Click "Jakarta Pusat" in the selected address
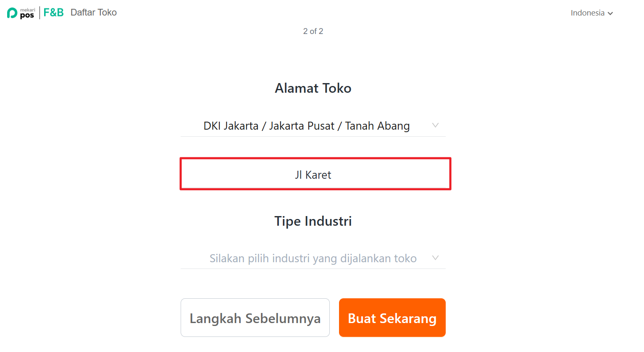The width and height of the screenshot is (644, 352). [302, 126]
